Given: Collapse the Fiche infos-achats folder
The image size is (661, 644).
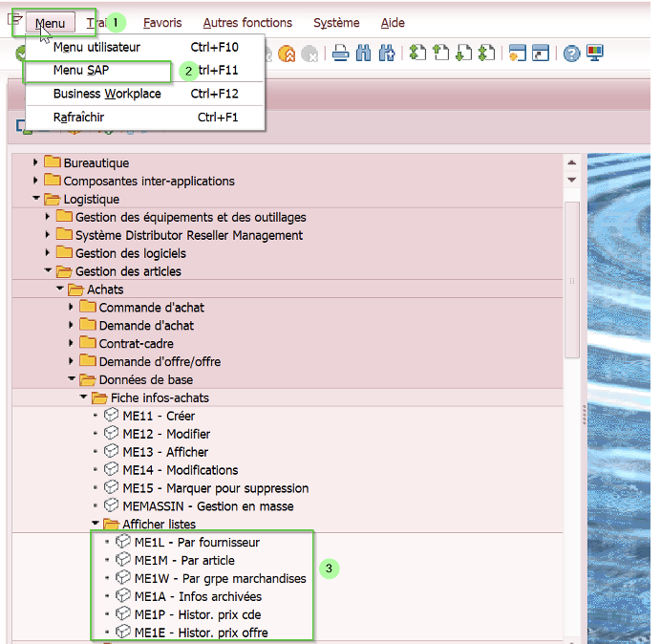Looking at the screenshot, I should point(83,398).
